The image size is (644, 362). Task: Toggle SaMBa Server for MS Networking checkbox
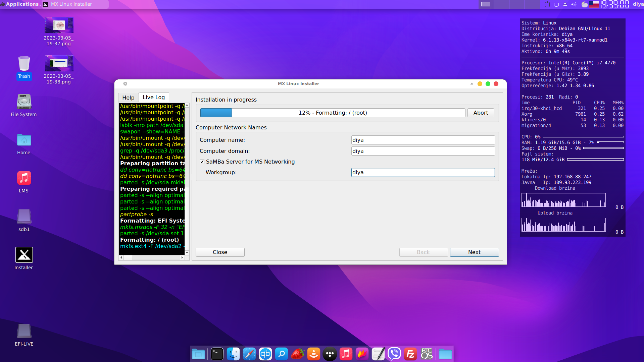202,162
